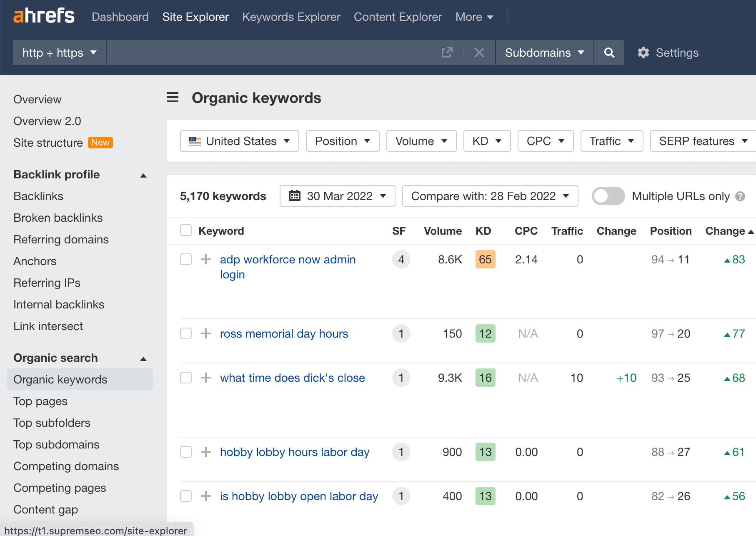Open Settings gear icon

pyautogui.click(x=643, y=53)
